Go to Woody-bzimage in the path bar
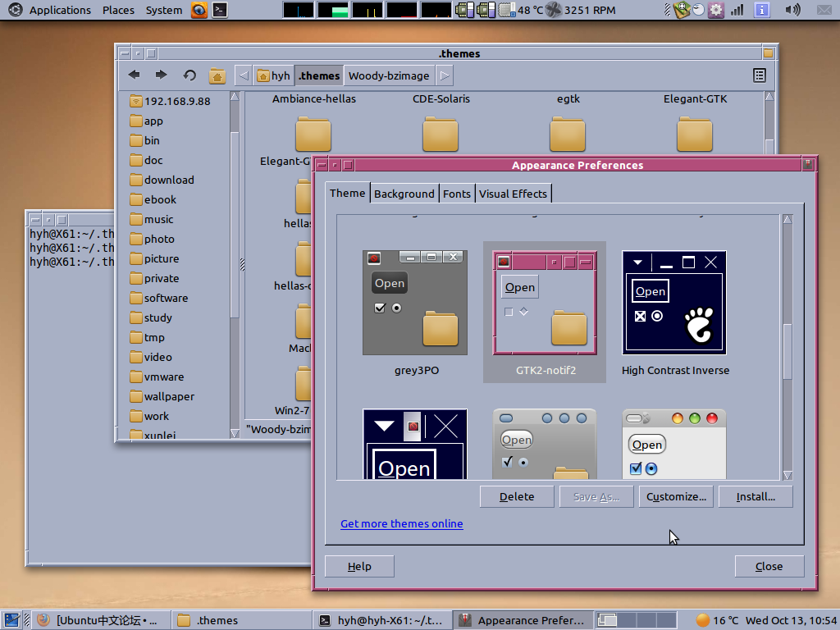Image resolution: width=840 pixels, height=630 pixels. [x=389, y=75]
